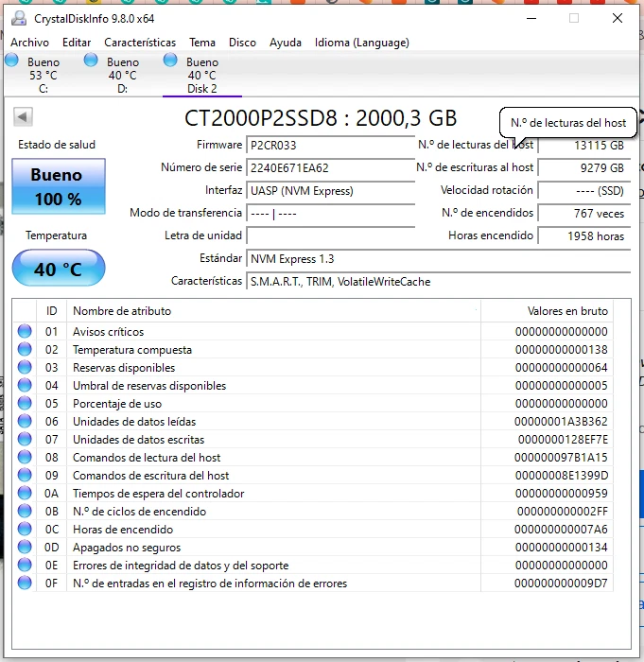Click the Bueno 100 % health status button
The height and width of the screenshot is (662, 644).
tap(59, 186)
